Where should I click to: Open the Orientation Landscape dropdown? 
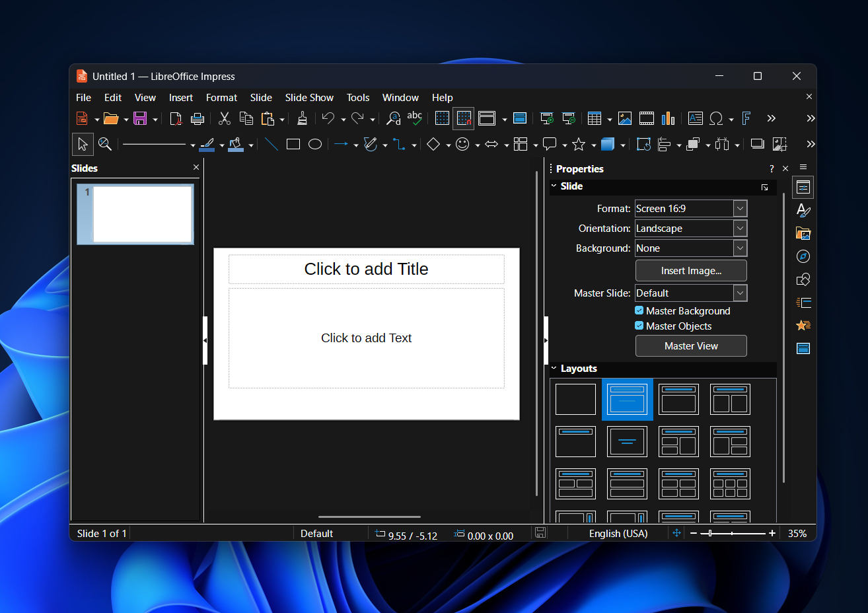741,229
